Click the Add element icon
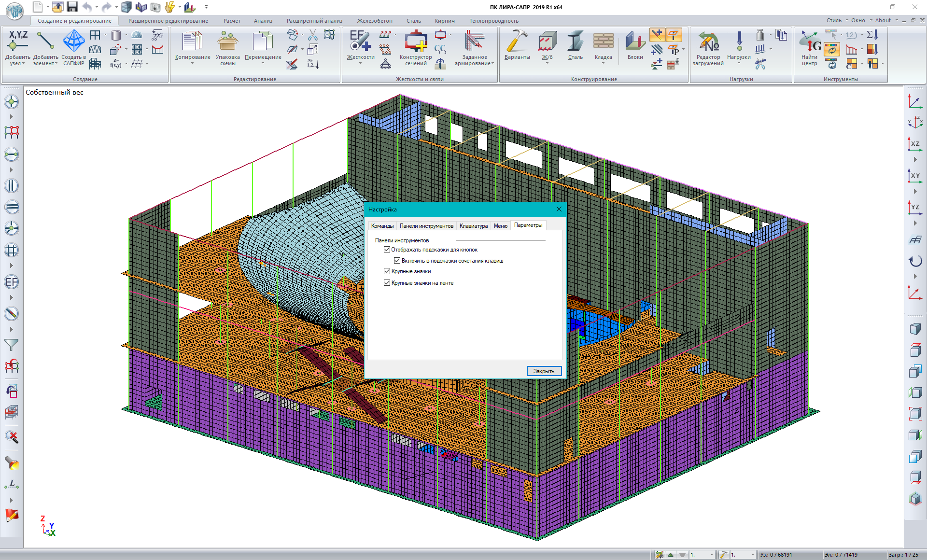 coord(45,41)
